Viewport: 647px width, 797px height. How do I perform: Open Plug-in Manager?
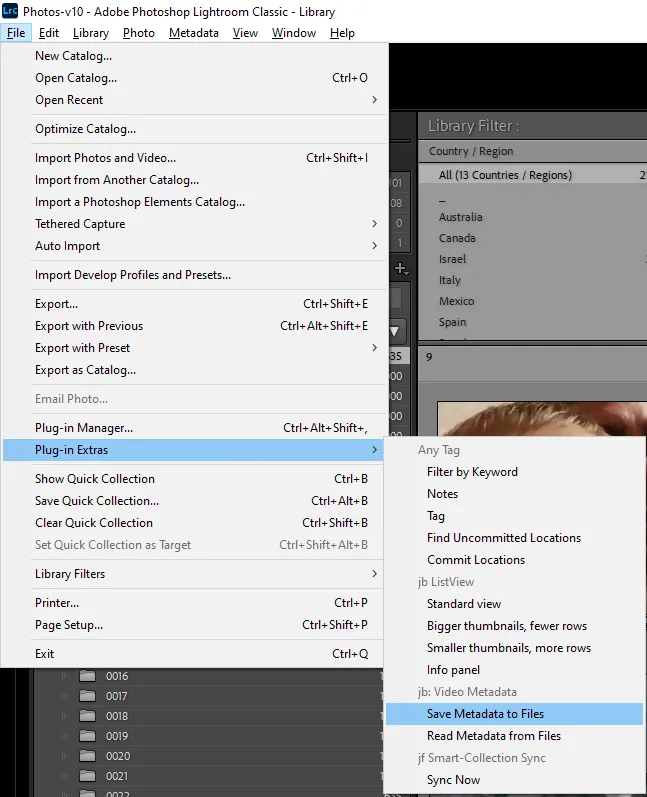84,428
